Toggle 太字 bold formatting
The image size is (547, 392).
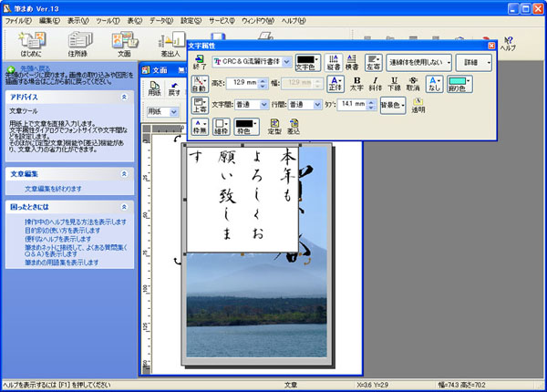point(357,84)
